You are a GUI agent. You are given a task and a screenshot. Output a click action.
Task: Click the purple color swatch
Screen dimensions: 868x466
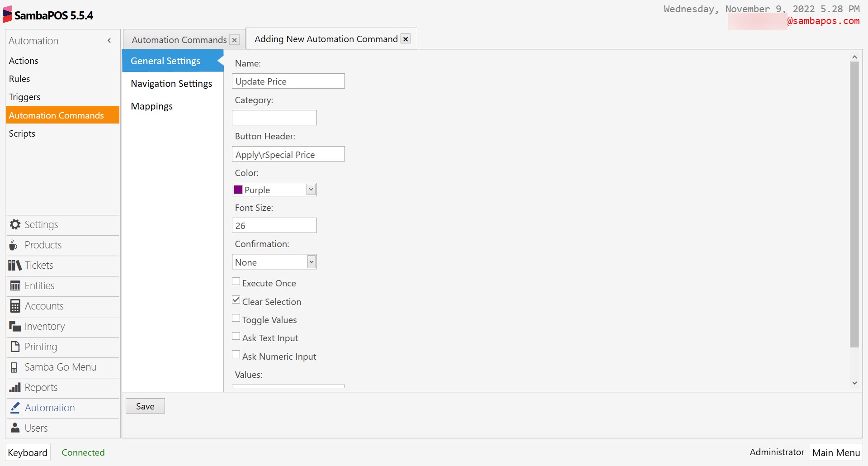point(238,189)
